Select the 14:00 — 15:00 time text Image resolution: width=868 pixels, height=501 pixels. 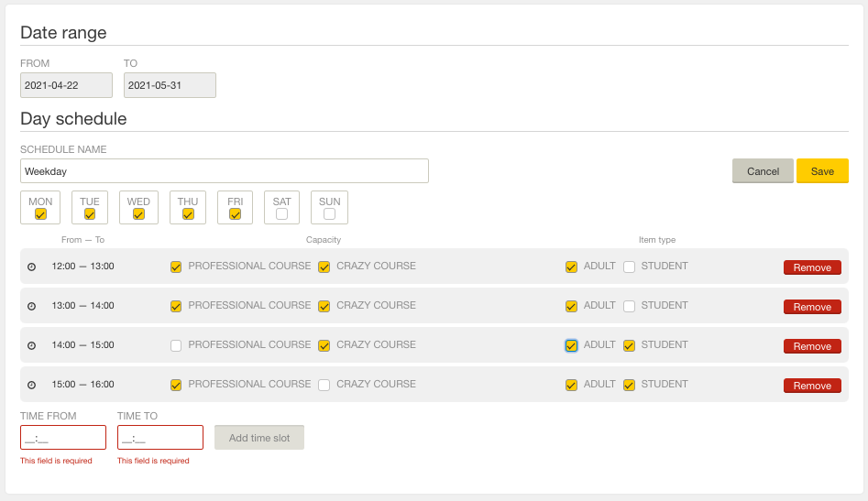83,345
